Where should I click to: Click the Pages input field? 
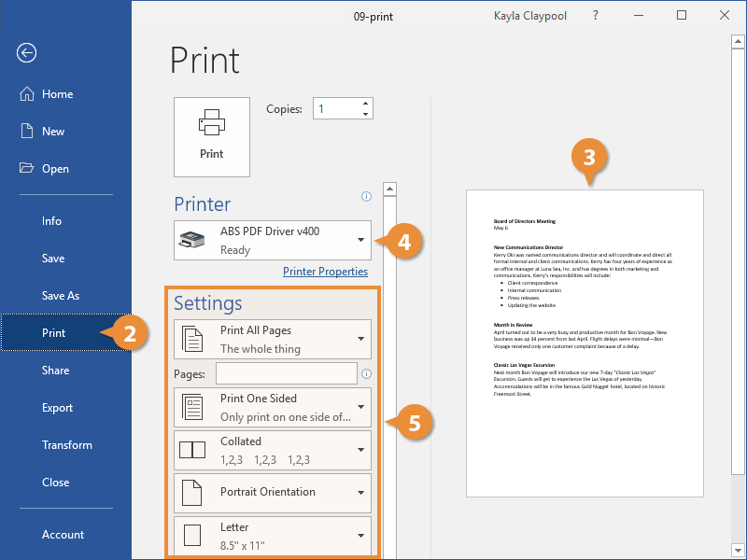point(285,372)
